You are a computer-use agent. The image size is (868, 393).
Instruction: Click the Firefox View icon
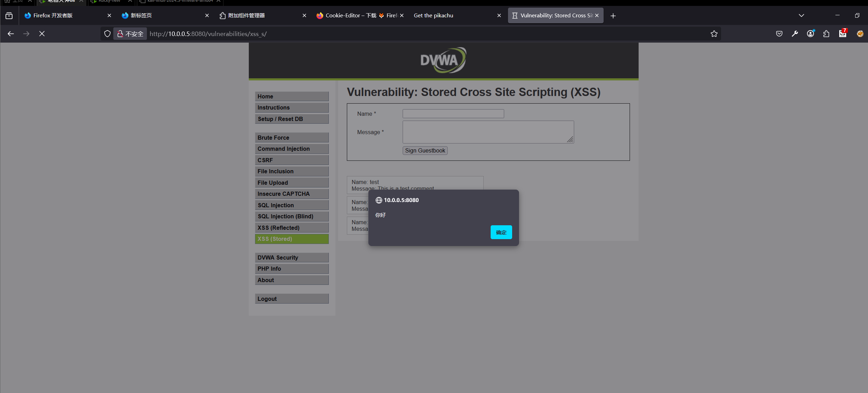(x=9, y=16)
